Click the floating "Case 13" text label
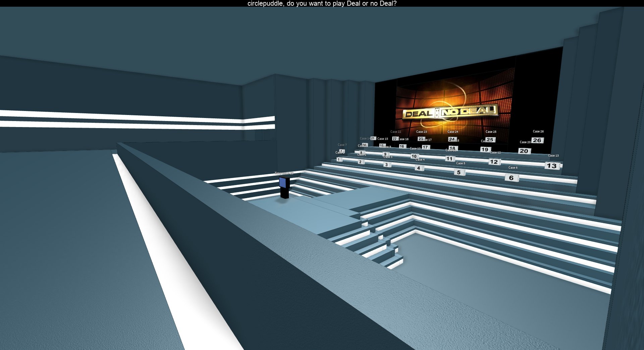This screenshot has width=644, height=350. [x=553, y=156]
